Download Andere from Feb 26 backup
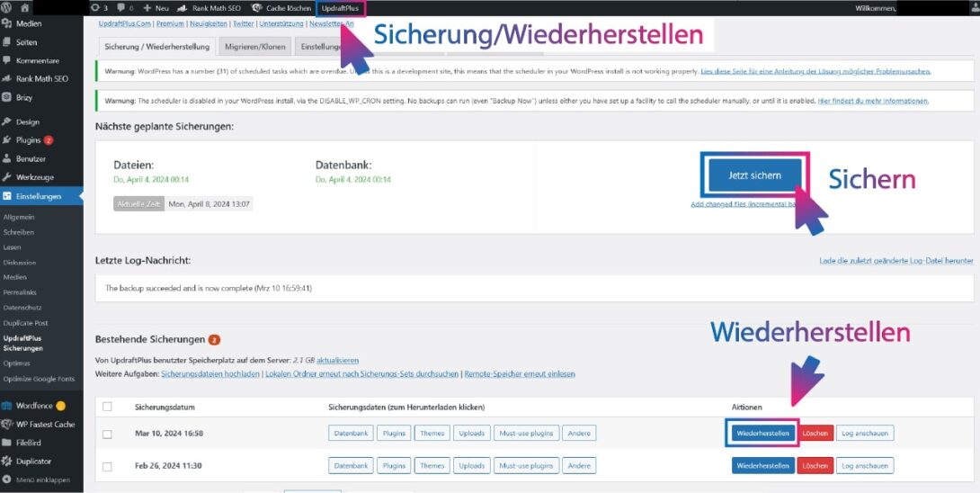Image resolution: width=980 pixels, height=493 pixels. 579,465
